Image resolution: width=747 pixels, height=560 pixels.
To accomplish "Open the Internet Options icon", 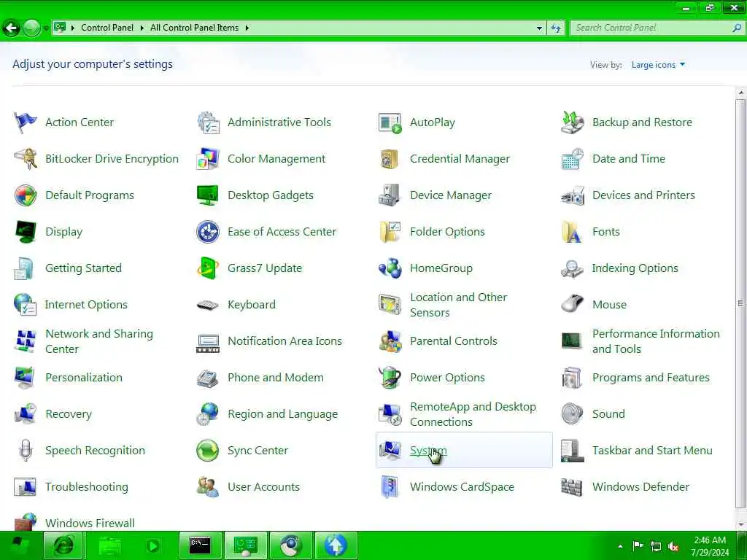I will (x=26, y=305).
